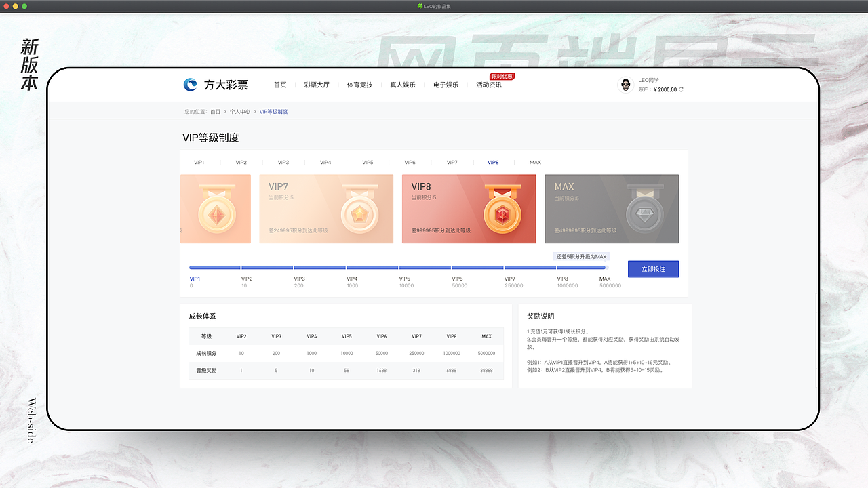The width and height of the screenshot is (868, 488).
Task: Open 彩票大厅 navigation item
Action: tap(317, 85)
